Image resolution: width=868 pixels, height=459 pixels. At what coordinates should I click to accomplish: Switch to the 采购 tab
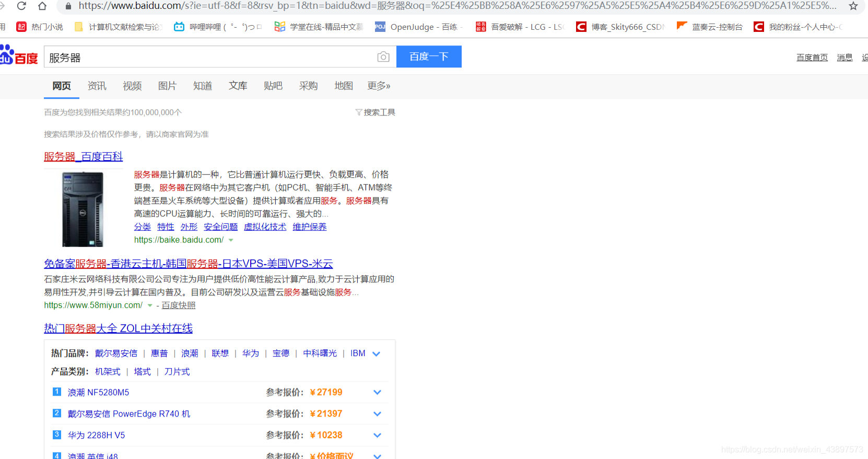(x=308, y=86)
